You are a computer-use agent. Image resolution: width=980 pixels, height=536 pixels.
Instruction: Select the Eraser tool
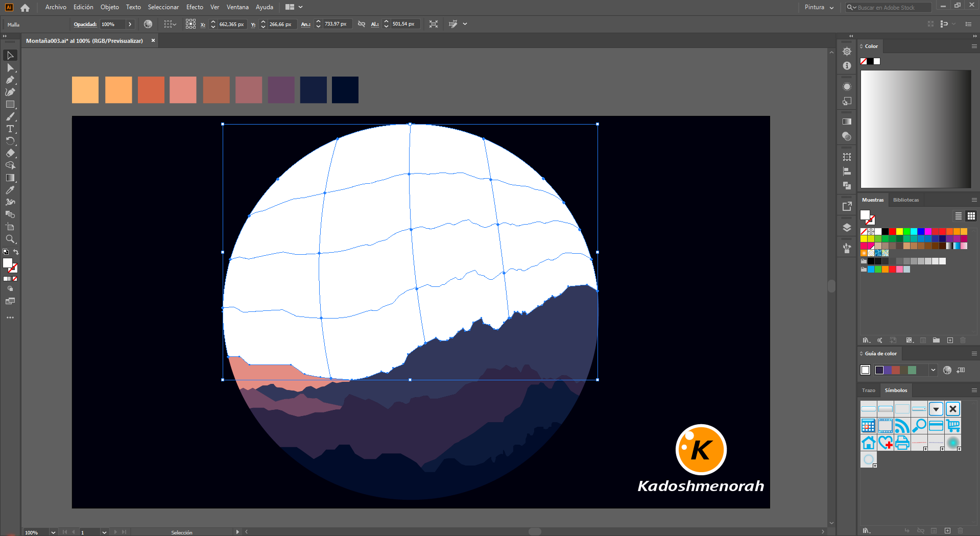click(10, 153)
